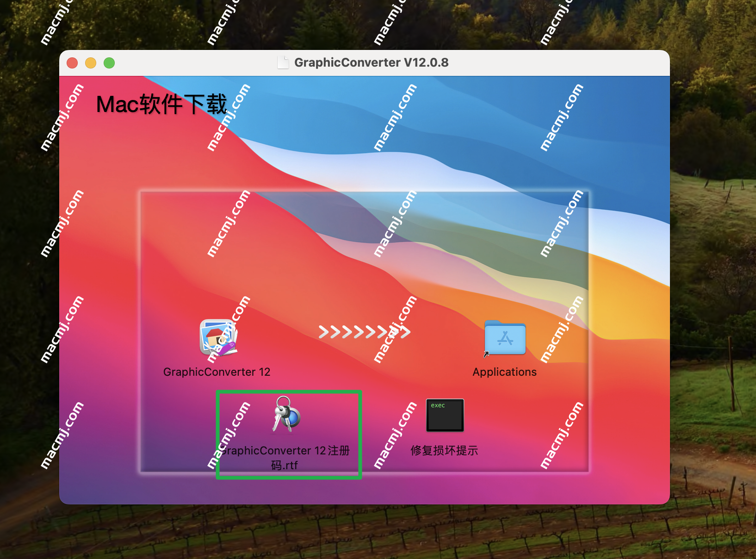Click the 修复损坏提示 file name
756x559 pixels.
click(444, 451)
